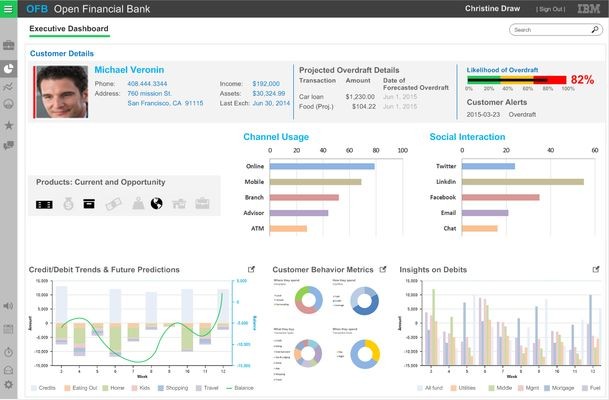Open settings gear in sidebar
This screenshot has height=400, width=609.
point(9,385)
